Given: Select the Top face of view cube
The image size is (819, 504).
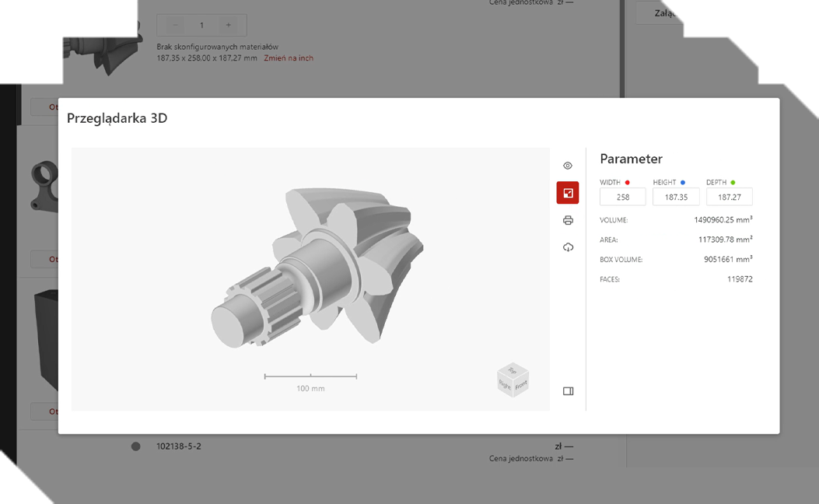Looking at the screenshot, I should tap(513, 370).
